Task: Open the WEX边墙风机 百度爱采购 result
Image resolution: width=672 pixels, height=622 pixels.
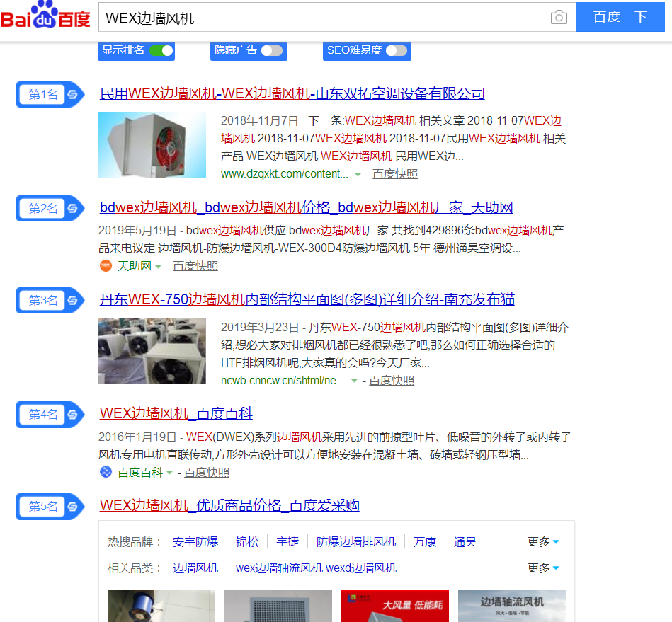Action: tap(229, 505)
